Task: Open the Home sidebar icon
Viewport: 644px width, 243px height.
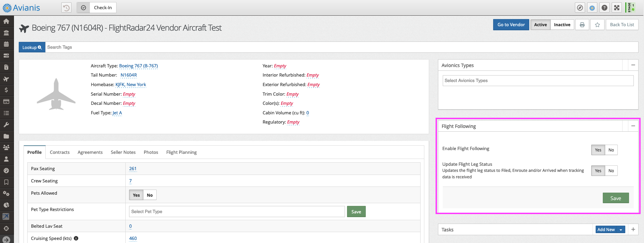Action: (x=6, y=21)
